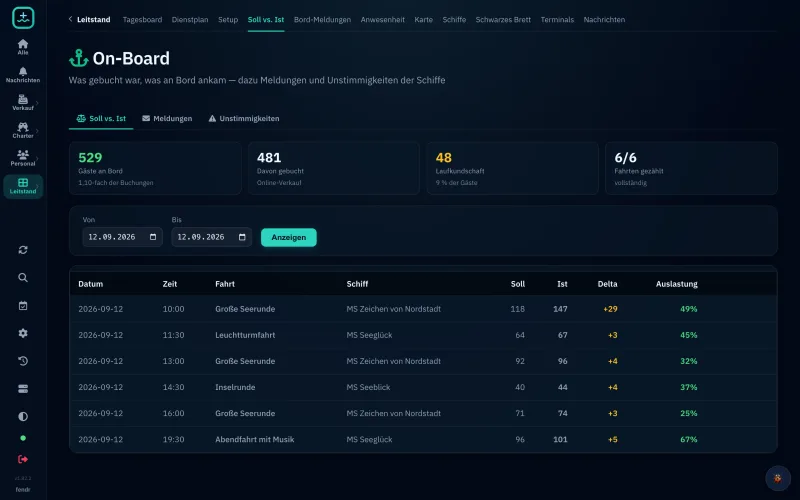The width and height of the screenshot is (800, 500).
Task: Select the Soll vs. Ist sub-tab with scale icon
Action: [101, 118]
